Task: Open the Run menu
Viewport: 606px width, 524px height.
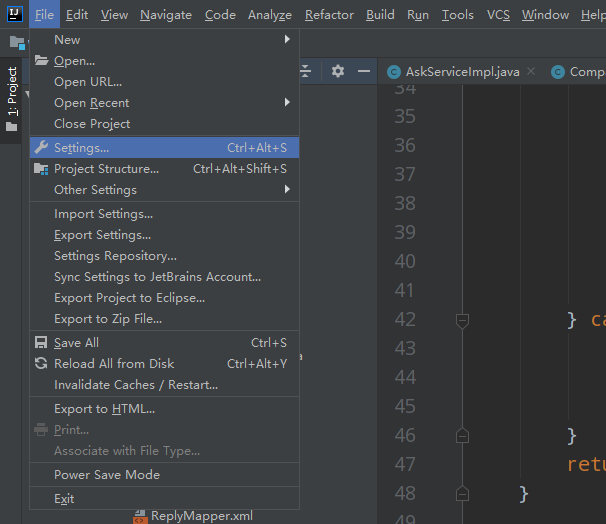Action: click(x=418, y=15)
